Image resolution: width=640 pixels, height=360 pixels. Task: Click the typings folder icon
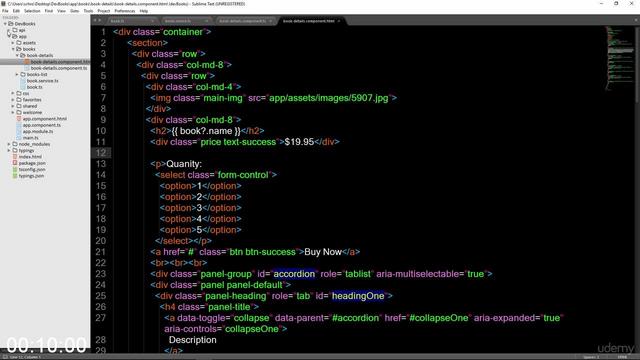[15, 150]
